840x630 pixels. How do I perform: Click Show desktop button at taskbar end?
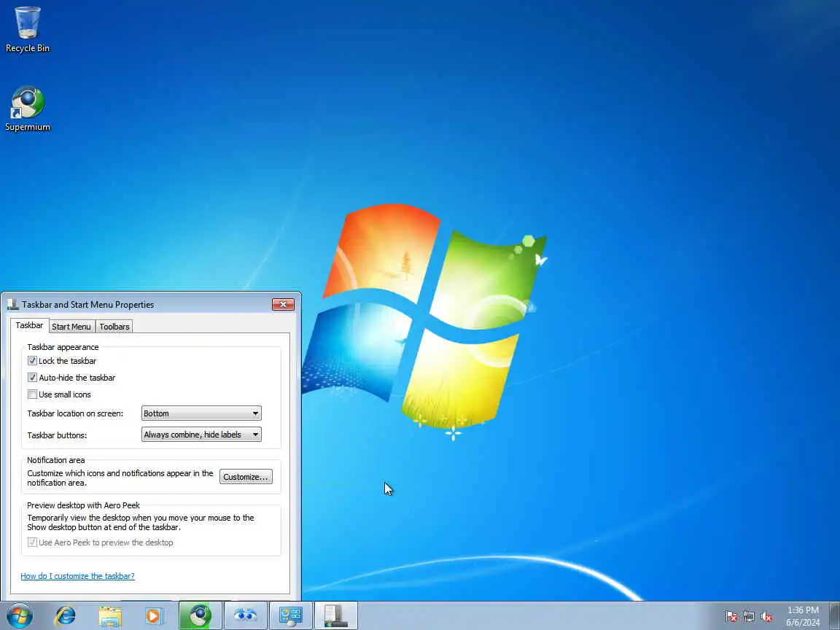(x=834, y=615)
